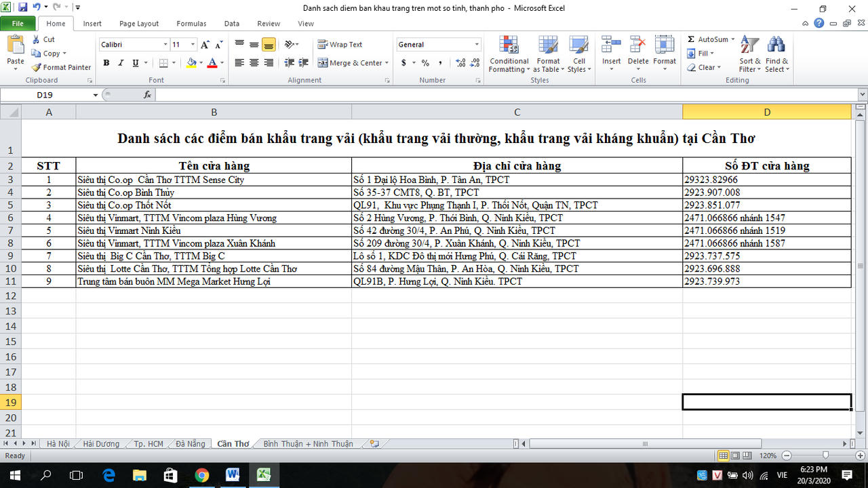
Task: Open Google Chrome from the taskbar
Action: (x=201, y=474)
